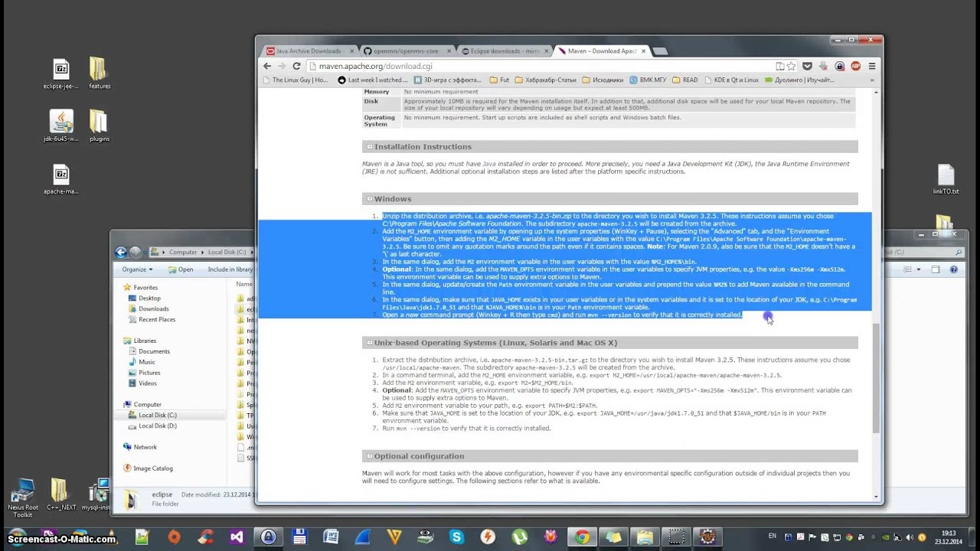The height and width of the screenshot is (551, 980).
Task: Open the plugins folder on the desktop
Action: pyautogui.click(x=99, y=126)
